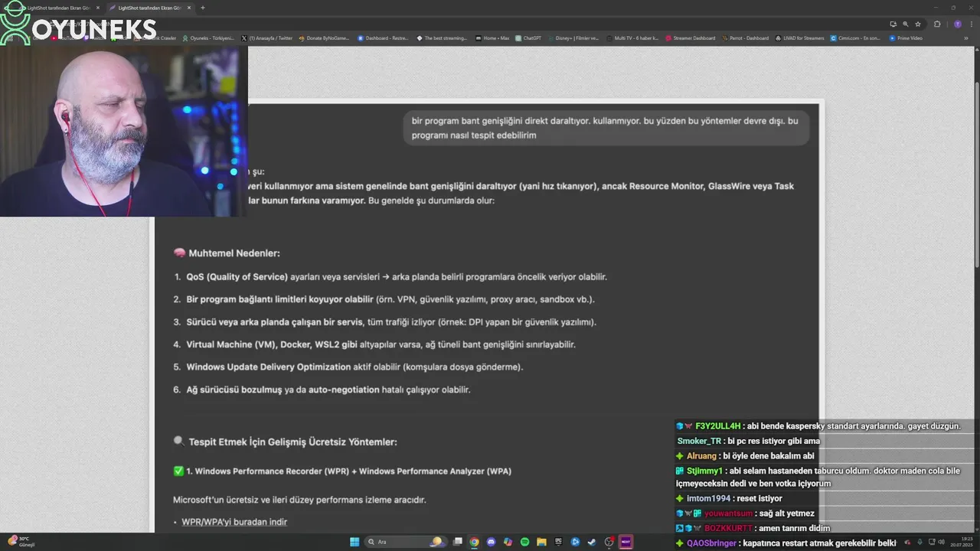Viewport: 980px width, 551px height.
Task: Open Google Chrome from taskbar
Action: [474, 542]
